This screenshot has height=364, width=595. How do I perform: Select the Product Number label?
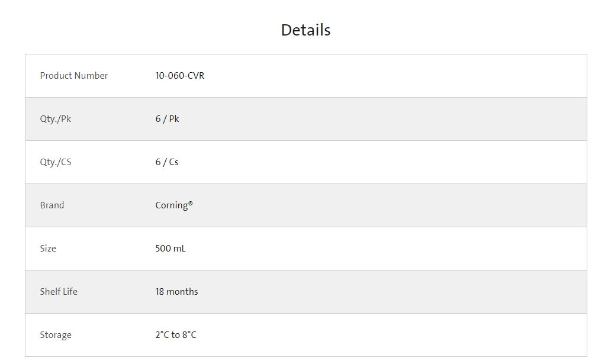pos(73,75)
